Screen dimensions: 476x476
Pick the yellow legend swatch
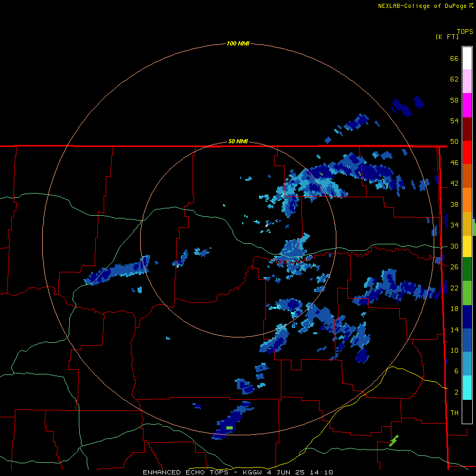point(467,246)
